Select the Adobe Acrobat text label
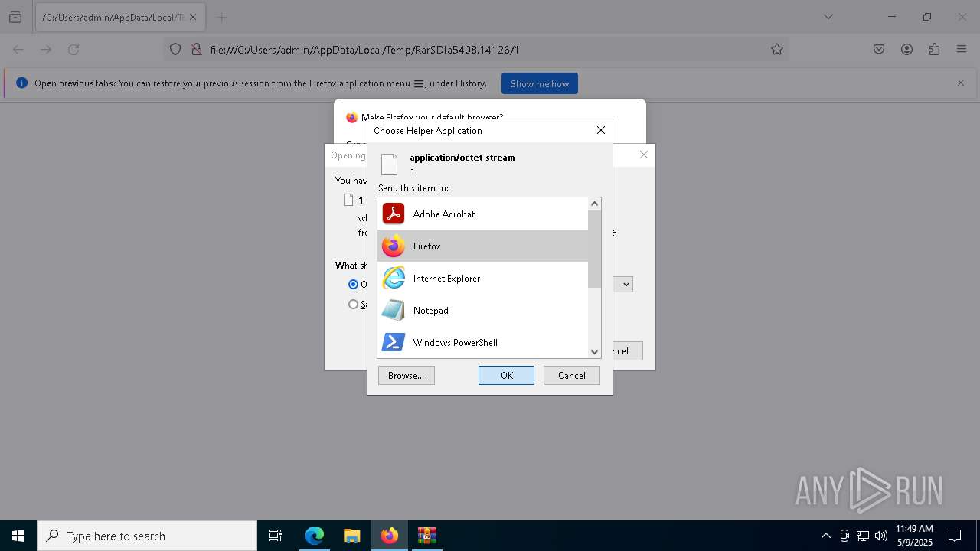This screenshot has height=551, width=980. (x=444, y=214)
